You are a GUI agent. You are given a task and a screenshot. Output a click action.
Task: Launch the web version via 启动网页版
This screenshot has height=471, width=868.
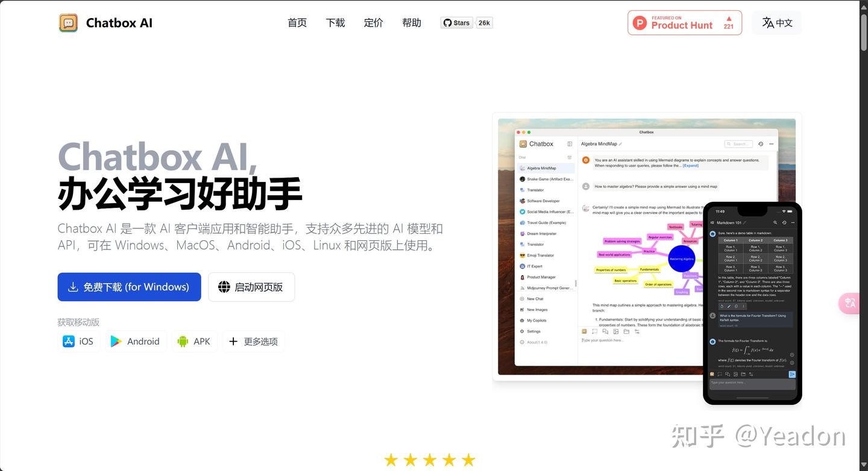pos(251,287)
